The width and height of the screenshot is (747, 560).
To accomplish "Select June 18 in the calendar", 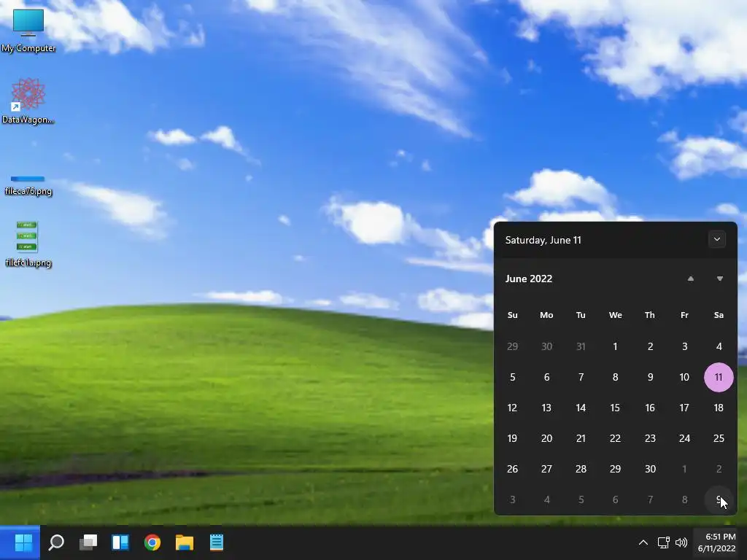I will [719, 408].
